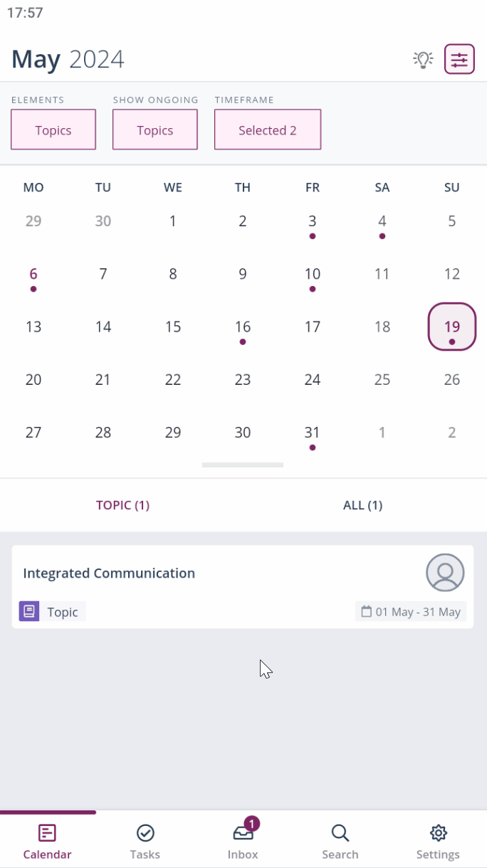Click the calendar collapse drag handle

pos(243,465)
